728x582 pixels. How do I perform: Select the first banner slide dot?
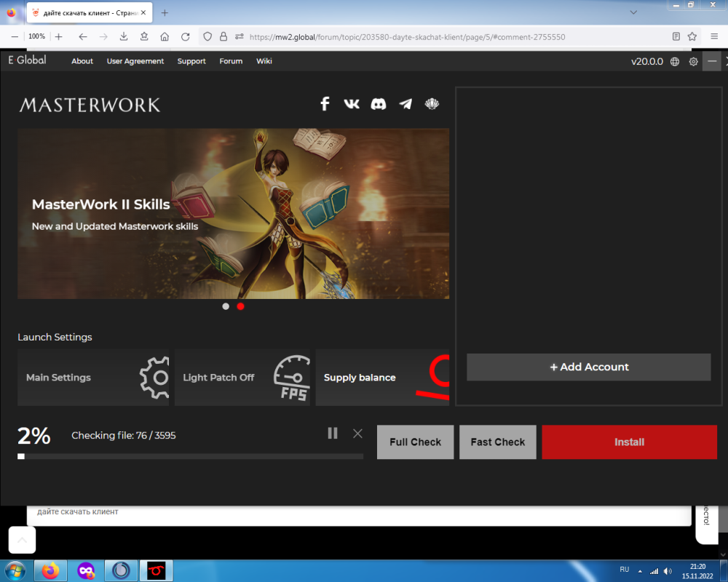226,306
